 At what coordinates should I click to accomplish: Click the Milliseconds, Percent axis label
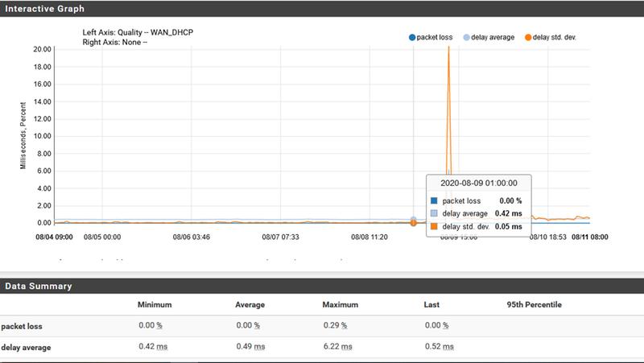pyautogui.click(x=23, y=135)
